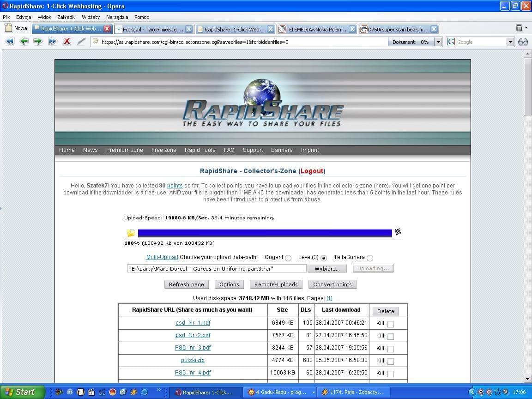The height and width of the screenshot is (399, 532).
Task: Click the Stop loading red X icon
Action: 66,42
